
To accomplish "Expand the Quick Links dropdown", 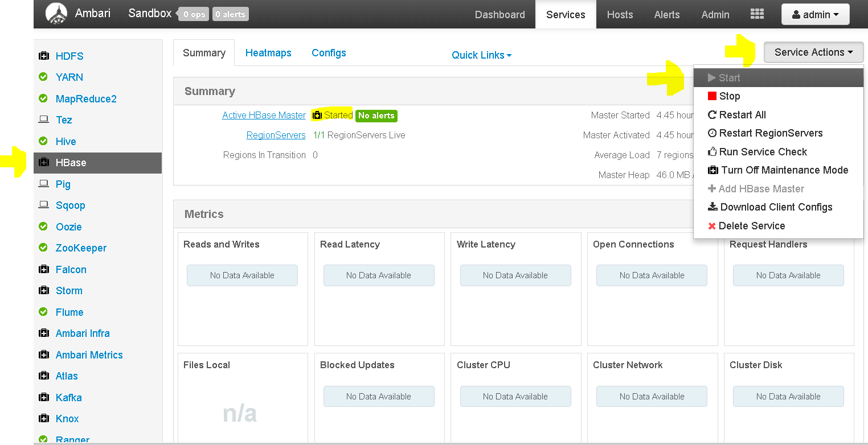I will pyautogui.click(x=482, y=55).
